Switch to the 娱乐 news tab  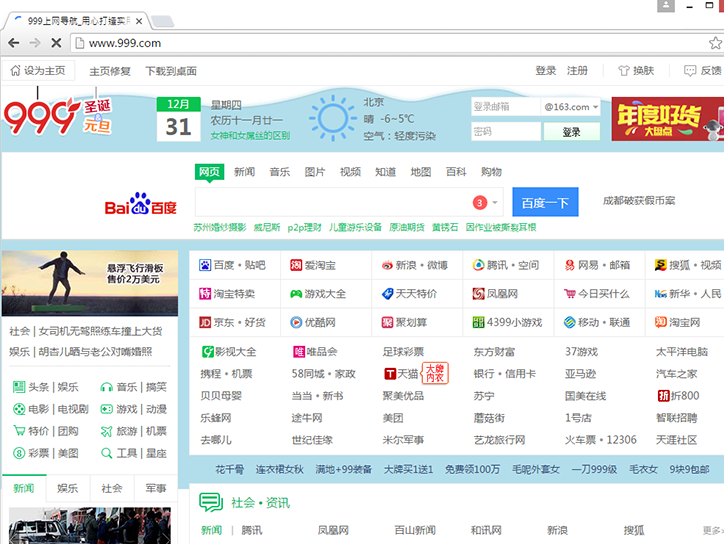[67, 488]
